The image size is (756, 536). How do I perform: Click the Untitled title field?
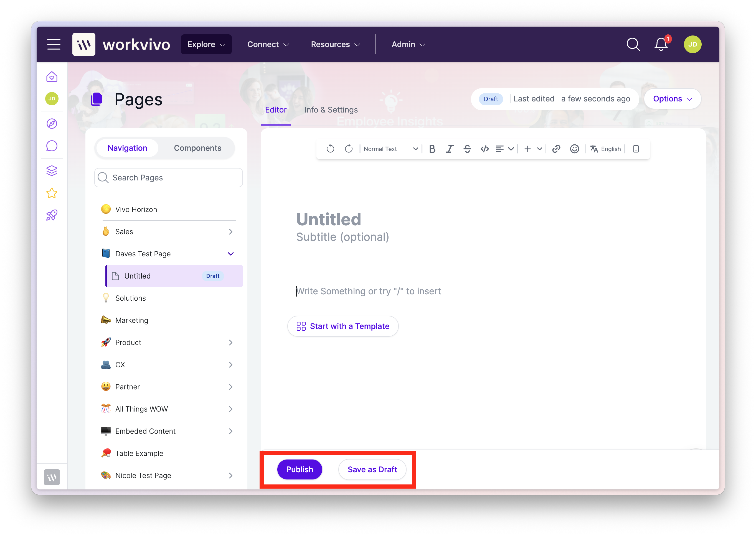(x=328, y=219)
